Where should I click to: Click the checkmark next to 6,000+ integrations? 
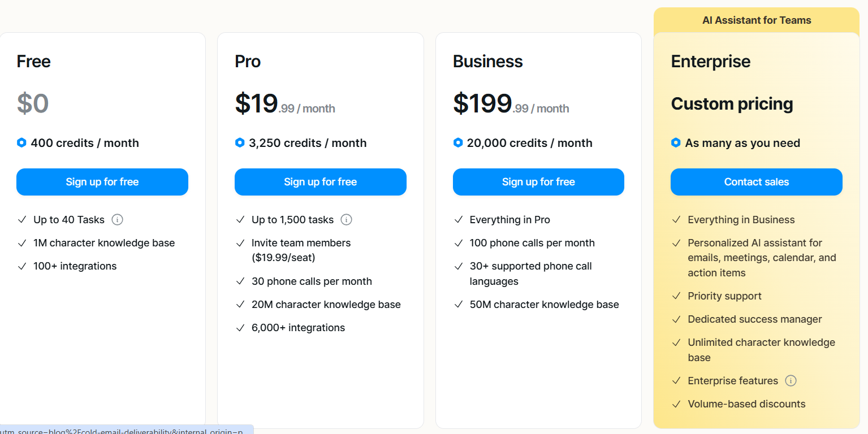point(240,327)
